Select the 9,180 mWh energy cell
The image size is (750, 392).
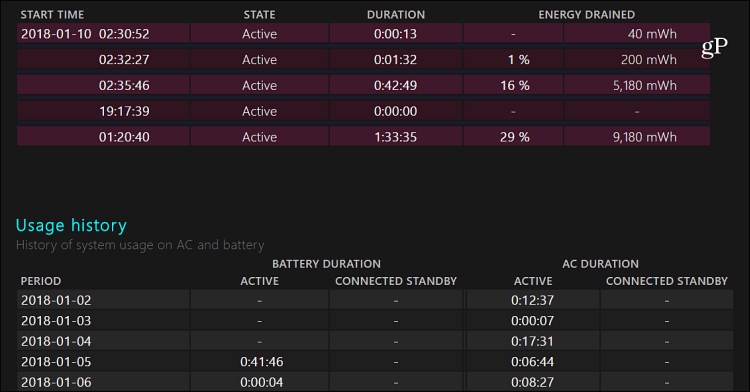tap(637, 137)
